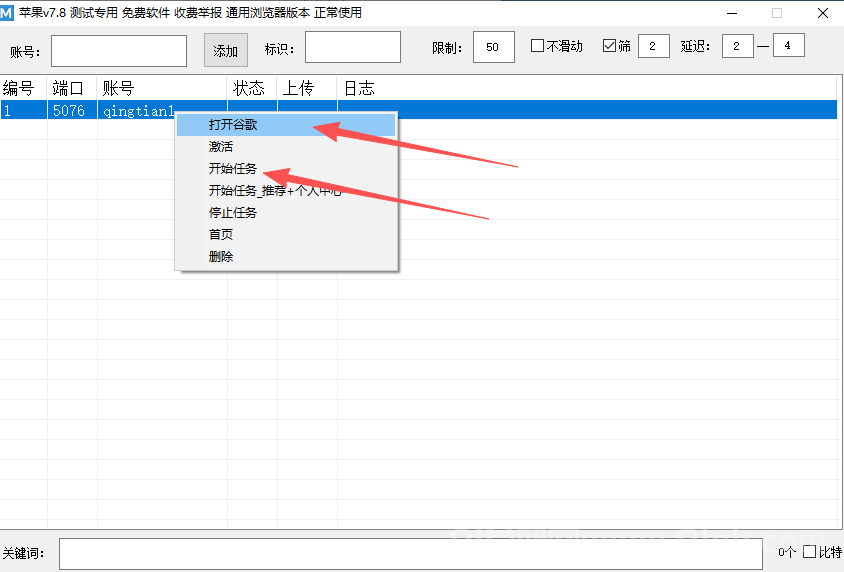Click the 添加 button
844x572 pixels.
[x=226, y=51]
